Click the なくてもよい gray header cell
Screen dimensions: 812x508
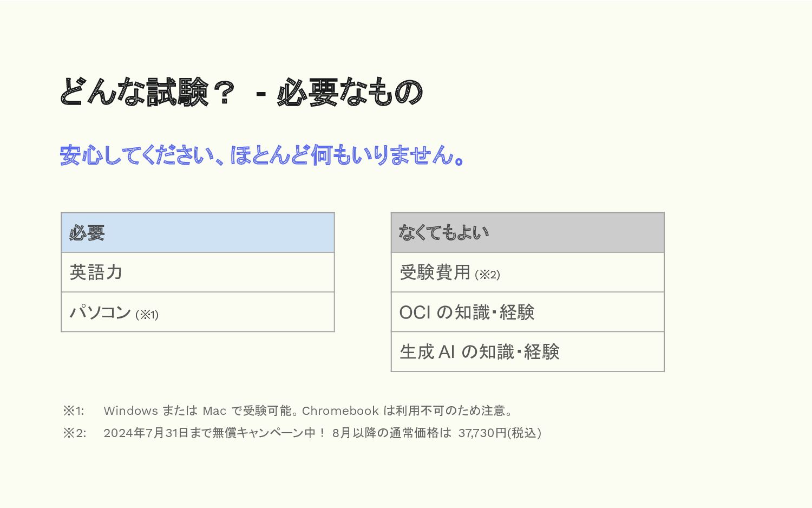(527, 233)
